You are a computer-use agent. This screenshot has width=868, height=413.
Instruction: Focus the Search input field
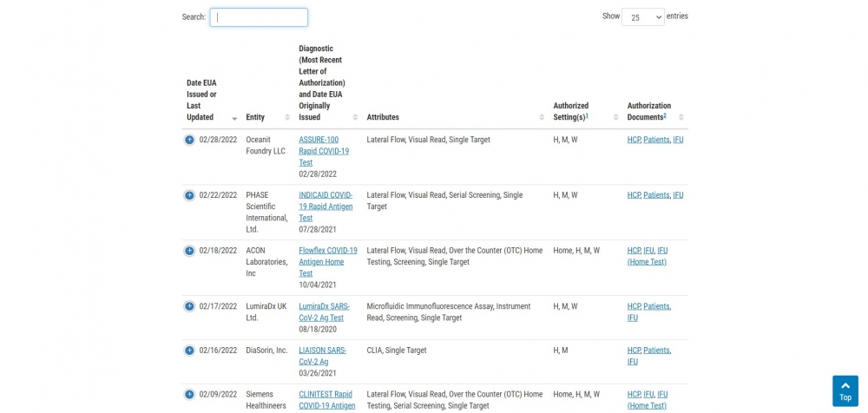(x=259, y=17)
